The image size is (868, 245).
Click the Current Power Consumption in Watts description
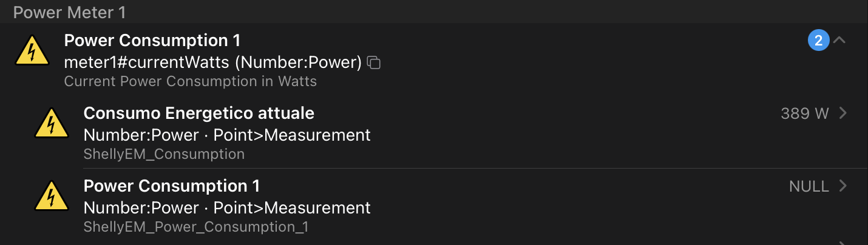[190, 81]
